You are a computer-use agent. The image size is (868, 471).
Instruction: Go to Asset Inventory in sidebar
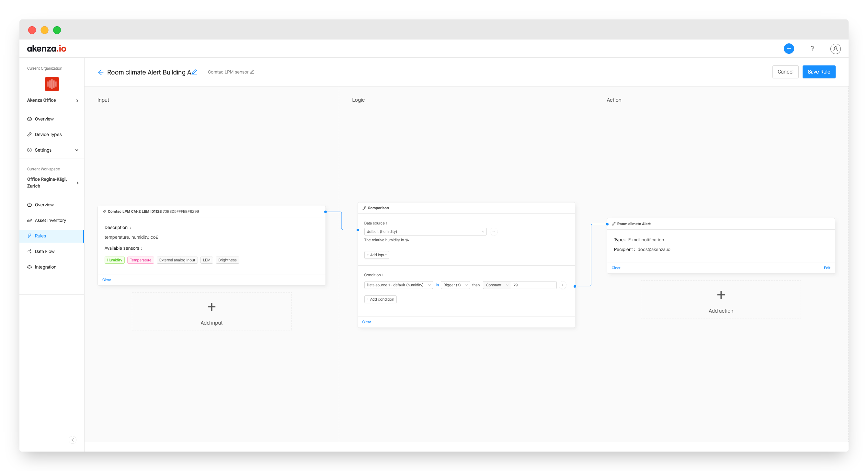point(50,220)
